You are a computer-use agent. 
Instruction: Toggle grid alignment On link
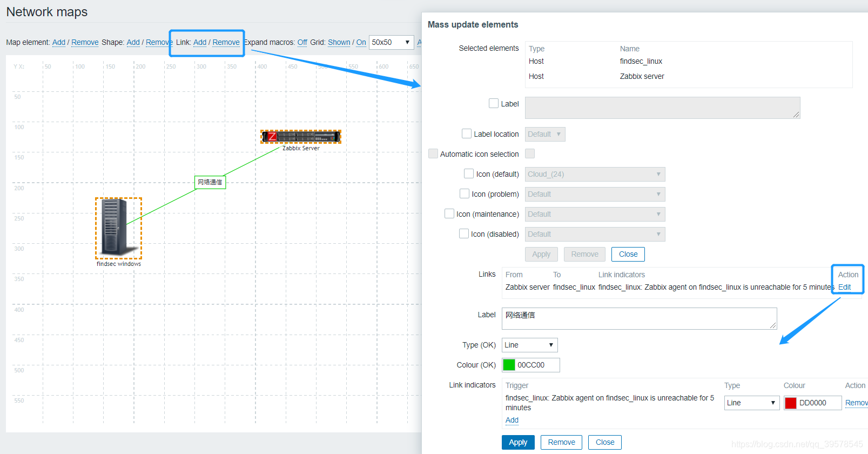point(361,42)
